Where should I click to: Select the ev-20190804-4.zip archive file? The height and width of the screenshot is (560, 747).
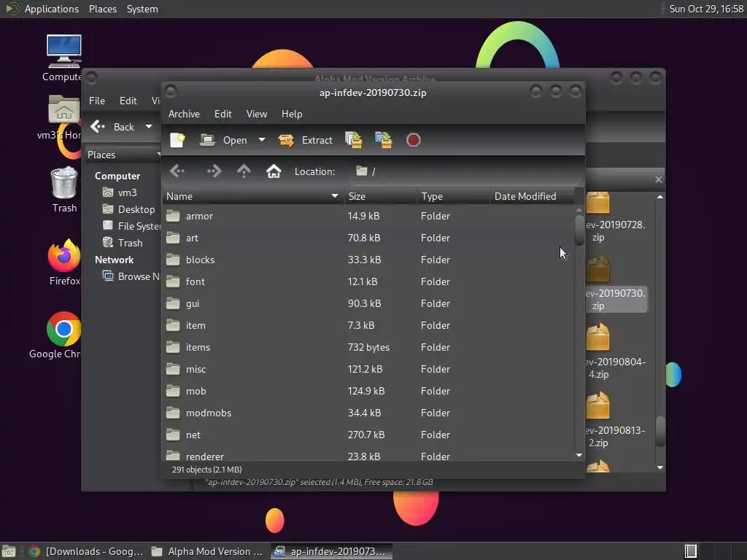pyautogui.click(x=614, y=352)
